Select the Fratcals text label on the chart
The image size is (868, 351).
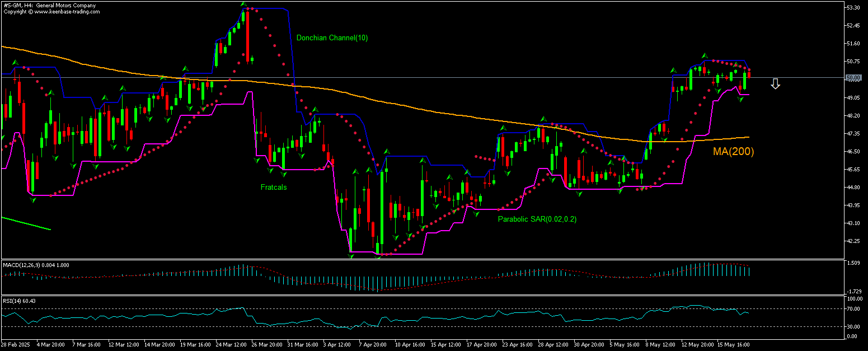273,188
